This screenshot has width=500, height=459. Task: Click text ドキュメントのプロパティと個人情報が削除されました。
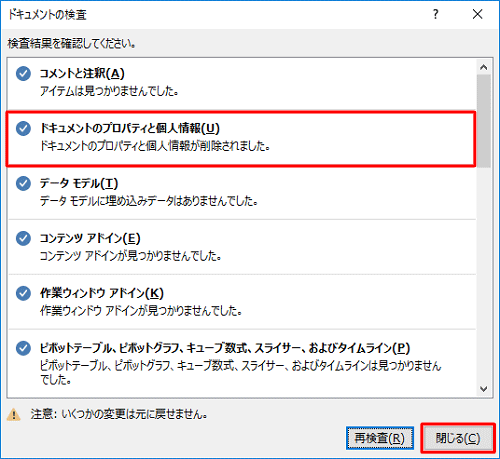(155, 146)
